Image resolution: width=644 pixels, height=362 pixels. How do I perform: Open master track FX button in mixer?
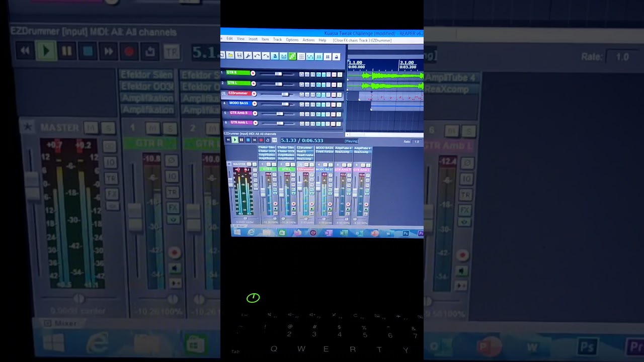coord(256,185)
